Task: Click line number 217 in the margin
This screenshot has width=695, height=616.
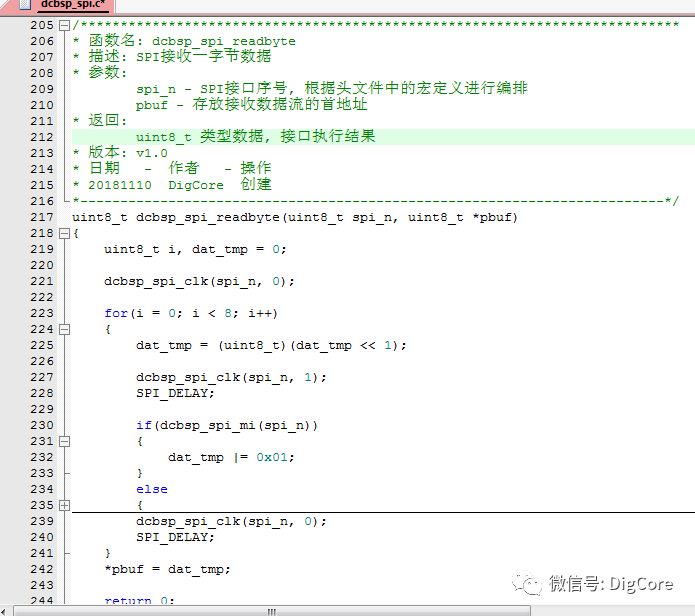Action: coord(41,217)
